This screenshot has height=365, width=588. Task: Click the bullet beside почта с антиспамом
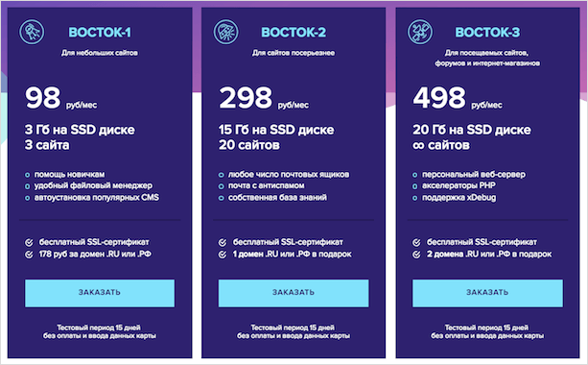click(222, 186)
